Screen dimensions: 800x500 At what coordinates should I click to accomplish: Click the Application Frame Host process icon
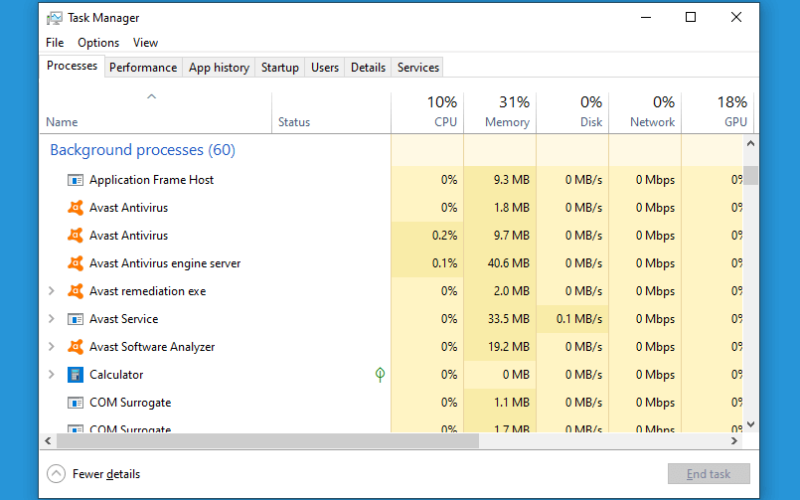[x=75, y=180]
